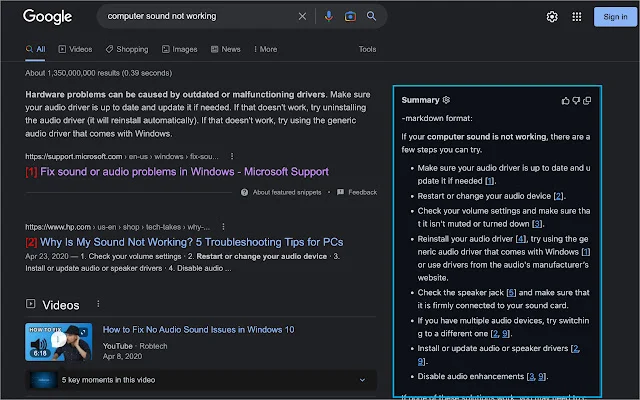Give the summary a thumbs down
The height and width of the screenshot is (400, 640).
coord(577,100)
